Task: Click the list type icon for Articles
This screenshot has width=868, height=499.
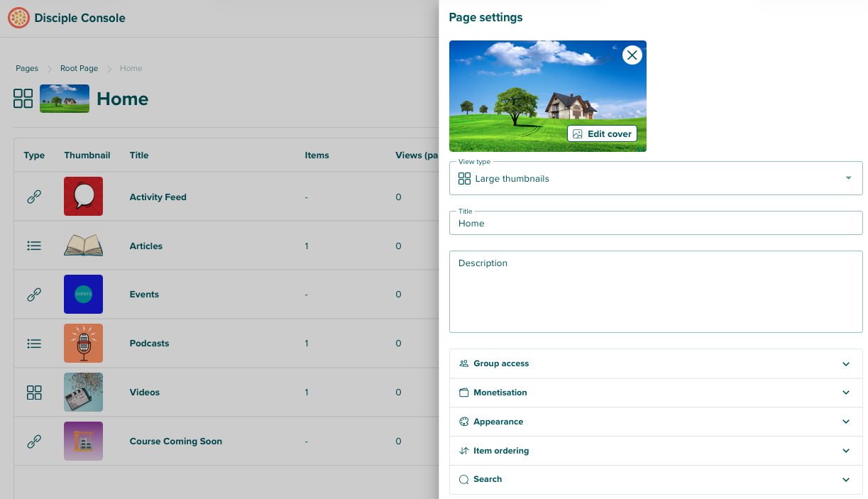Action: (34, 246)
